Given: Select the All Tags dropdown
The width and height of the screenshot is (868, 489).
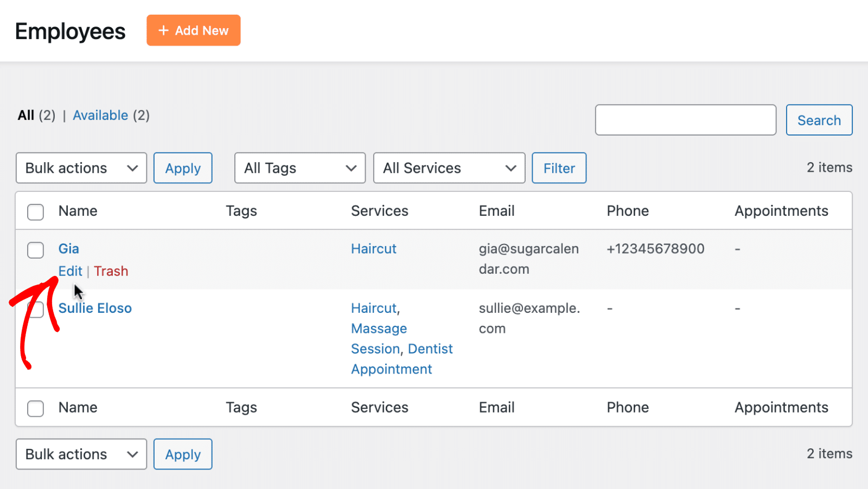Looking at the screenshot, I should click(x=299, y=168).
